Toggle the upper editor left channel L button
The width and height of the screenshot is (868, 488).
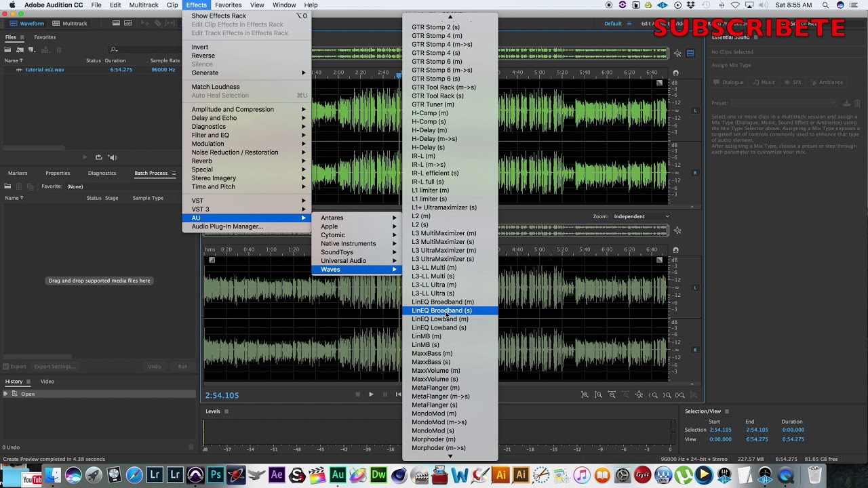(694, 110)
